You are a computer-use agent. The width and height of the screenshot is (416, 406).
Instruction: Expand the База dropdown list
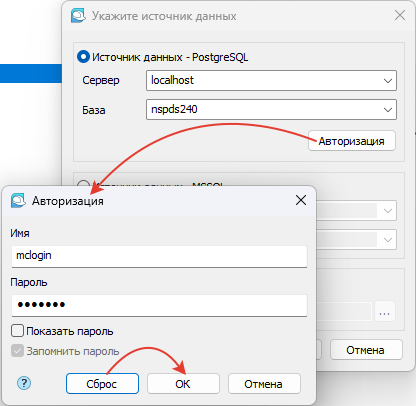click(x=388, y=110)
